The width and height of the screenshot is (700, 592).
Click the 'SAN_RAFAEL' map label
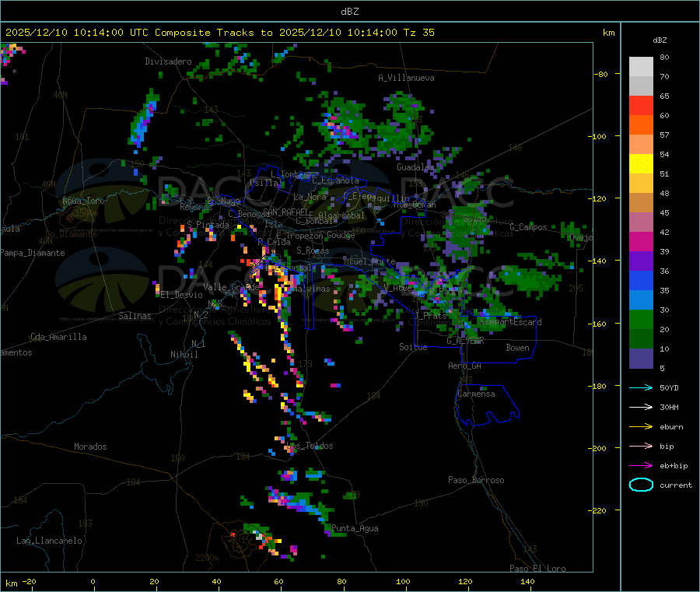tap(285, 212)
